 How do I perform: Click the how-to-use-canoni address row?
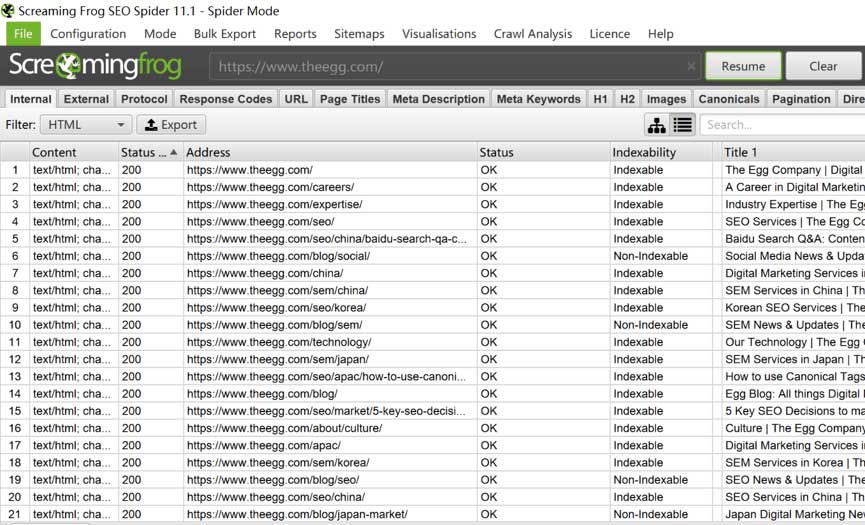[x=327, y=377]
